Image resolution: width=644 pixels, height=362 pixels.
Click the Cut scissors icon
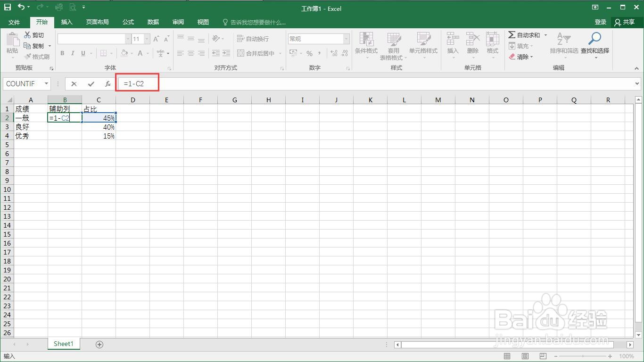coord(27,35)
